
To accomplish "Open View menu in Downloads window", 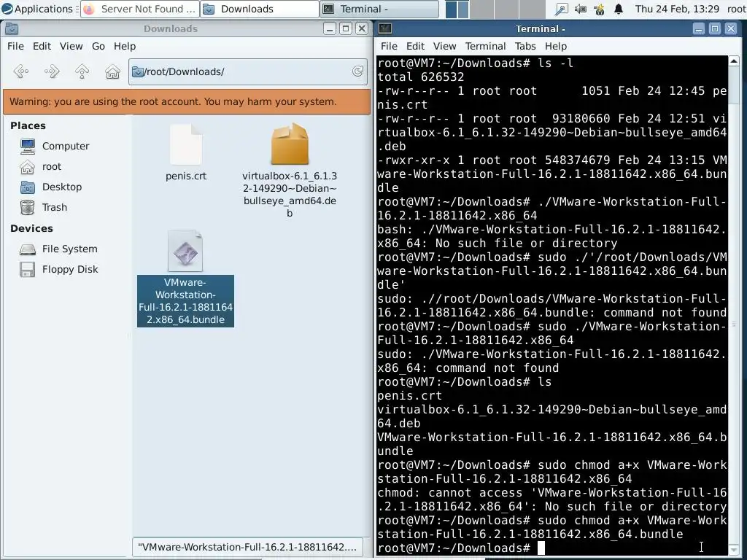I will point(71,46).
